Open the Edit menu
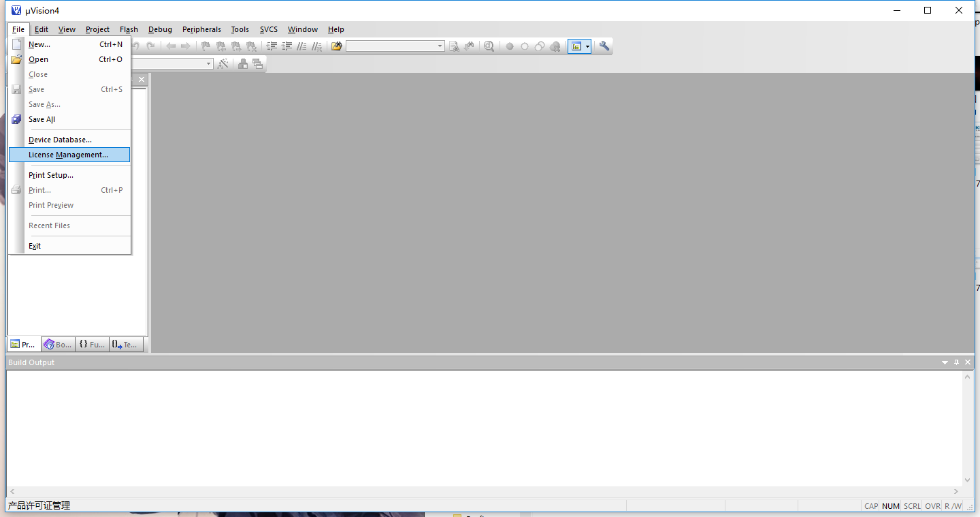 click(42, 29)
